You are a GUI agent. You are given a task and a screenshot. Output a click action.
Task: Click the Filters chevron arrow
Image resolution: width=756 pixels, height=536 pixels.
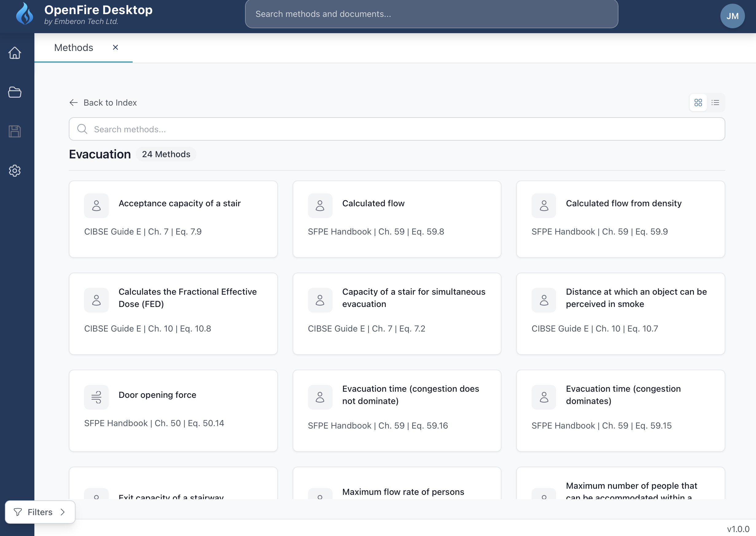coord(63,512)
